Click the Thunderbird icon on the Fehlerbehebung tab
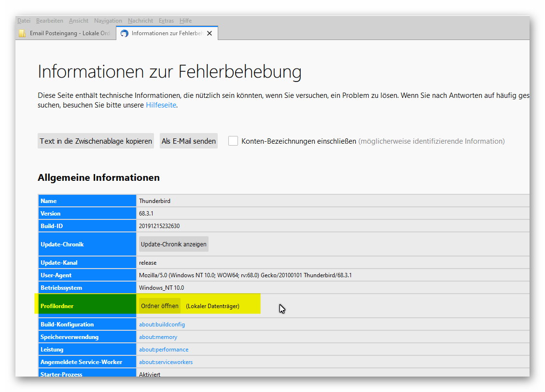This screenshot has height=392, width=545. [x=125, y=33]
